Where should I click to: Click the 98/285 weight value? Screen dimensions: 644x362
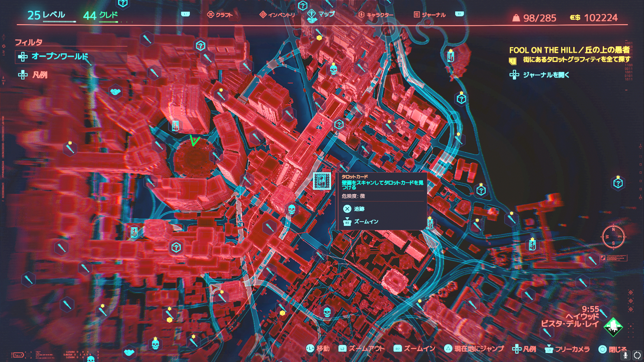(x=539, y=18)
